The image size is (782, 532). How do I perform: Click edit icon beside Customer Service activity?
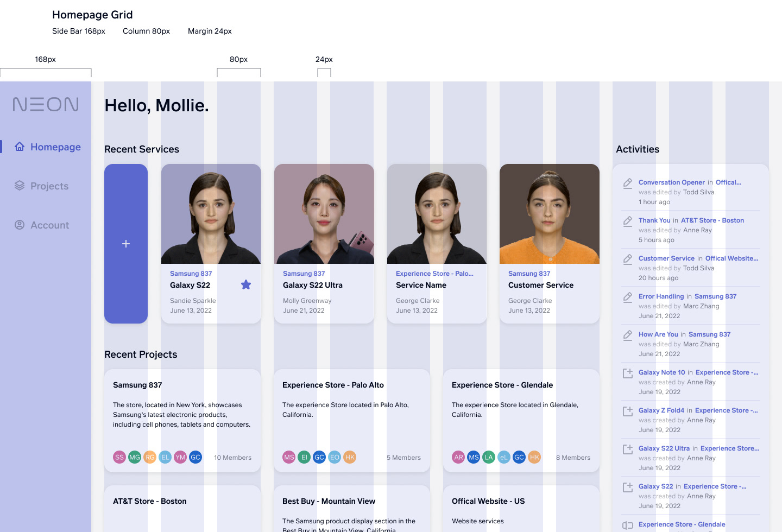point(628,259)
